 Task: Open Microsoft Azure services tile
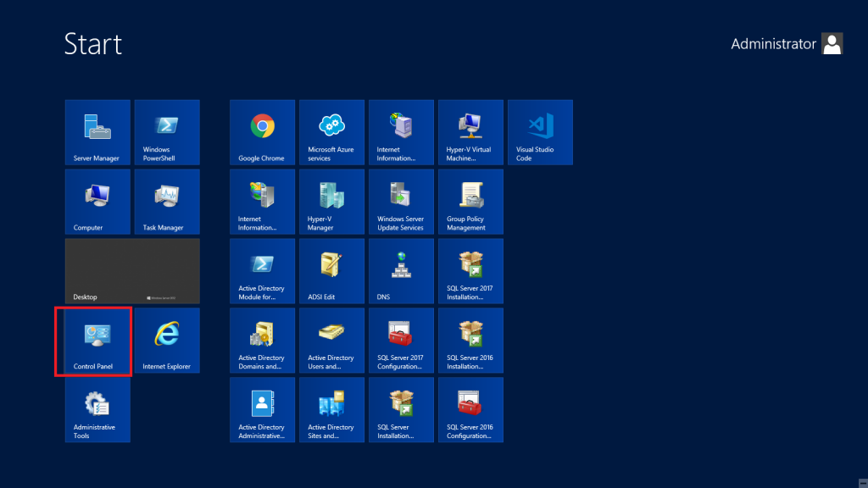(331, 132)
